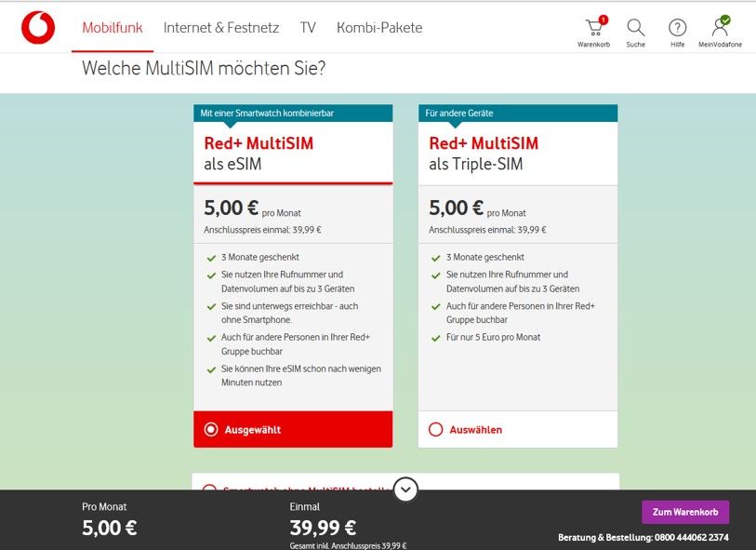
Task: Select the partially hidden Smartwatch radio option
Action: pos(209,488)
